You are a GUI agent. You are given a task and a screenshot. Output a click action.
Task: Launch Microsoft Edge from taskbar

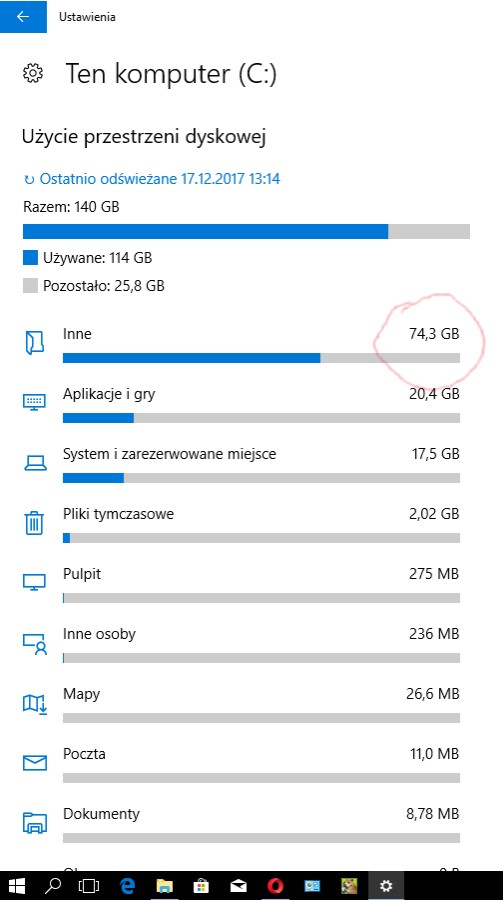127,886
